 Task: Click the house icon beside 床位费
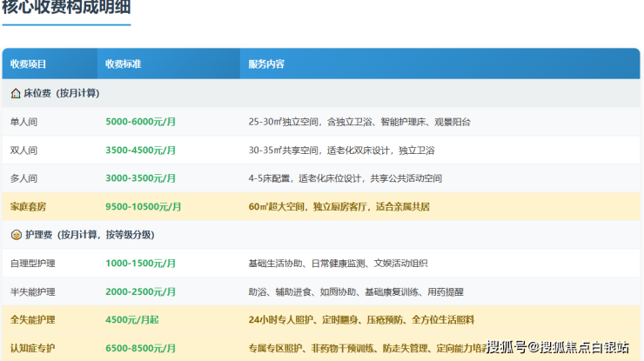tap(16, 93)
